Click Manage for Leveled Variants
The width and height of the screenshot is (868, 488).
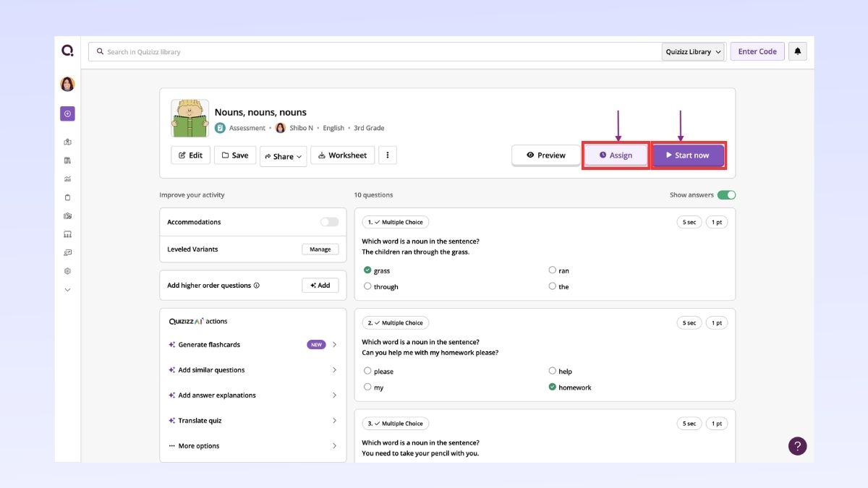320,249
